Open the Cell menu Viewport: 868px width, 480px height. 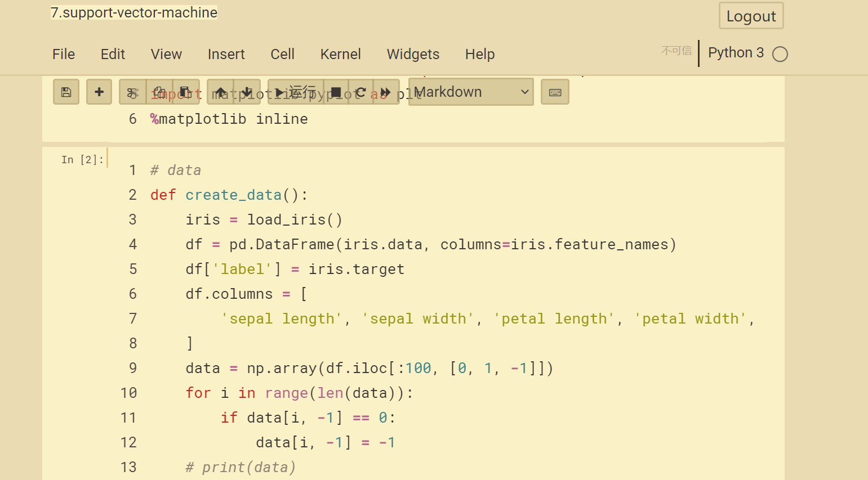tap(282, 54)
